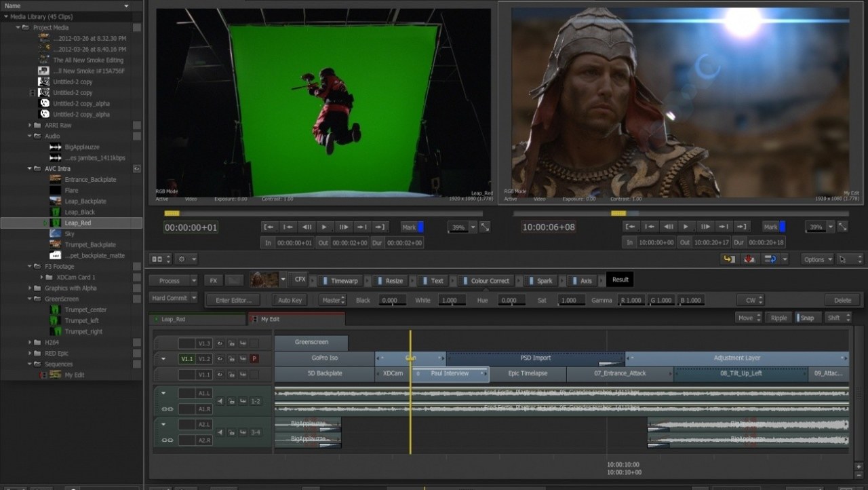868x490 pixels.
Task: Hide the V1.3 video track
Action: [220, 343]
